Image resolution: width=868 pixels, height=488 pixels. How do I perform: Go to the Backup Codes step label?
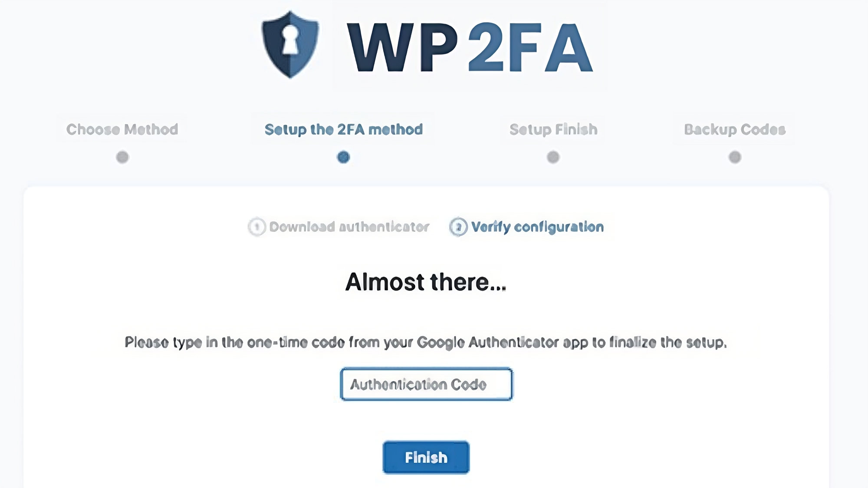(x=735, y=129)
